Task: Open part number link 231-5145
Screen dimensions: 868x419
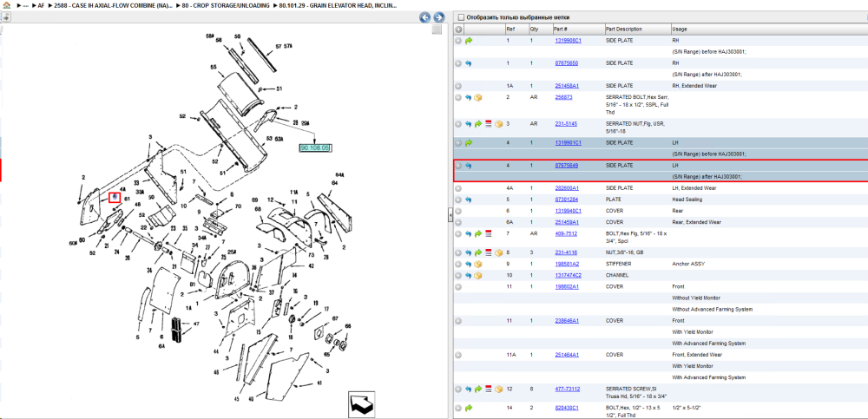Action: coord(564,124)
